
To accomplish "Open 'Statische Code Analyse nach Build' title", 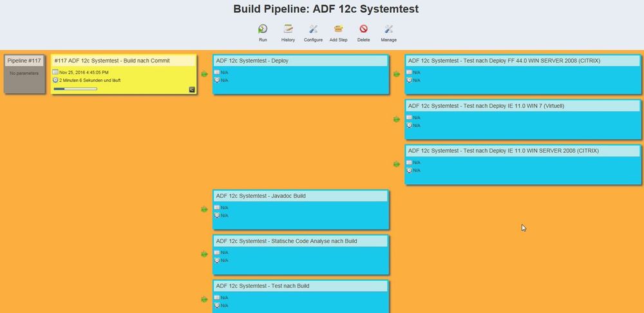I will coord(287,241).
